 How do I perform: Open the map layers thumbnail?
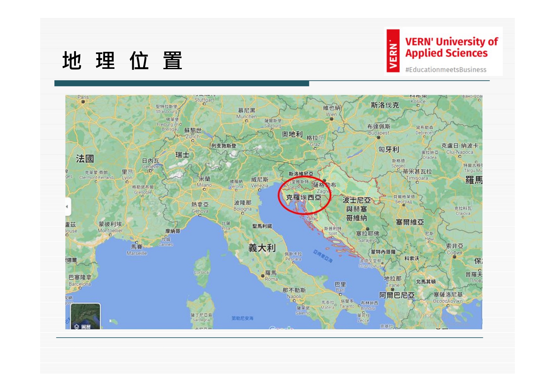tap(85, 316)
